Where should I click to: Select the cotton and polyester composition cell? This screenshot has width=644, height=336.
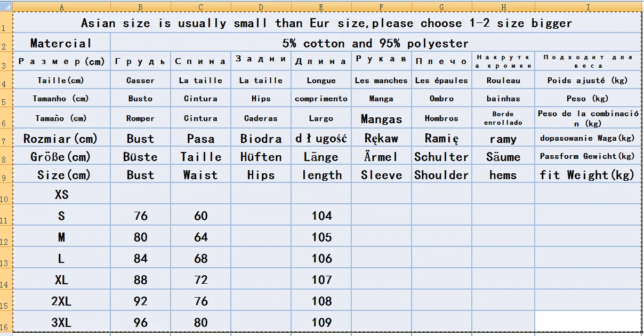(375, 43)
